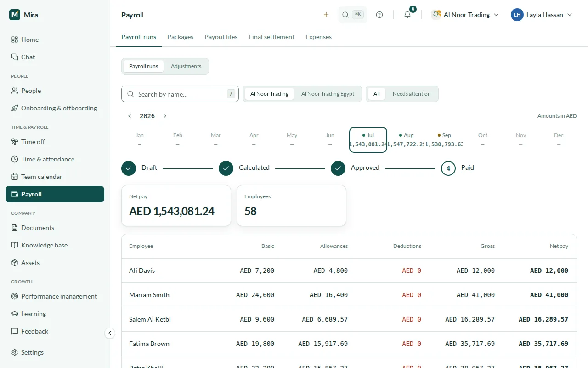Image resolution: width=588 pixels, height=368 pixels.
Task: Select the Aug payroll month
Action: point(407,139)
